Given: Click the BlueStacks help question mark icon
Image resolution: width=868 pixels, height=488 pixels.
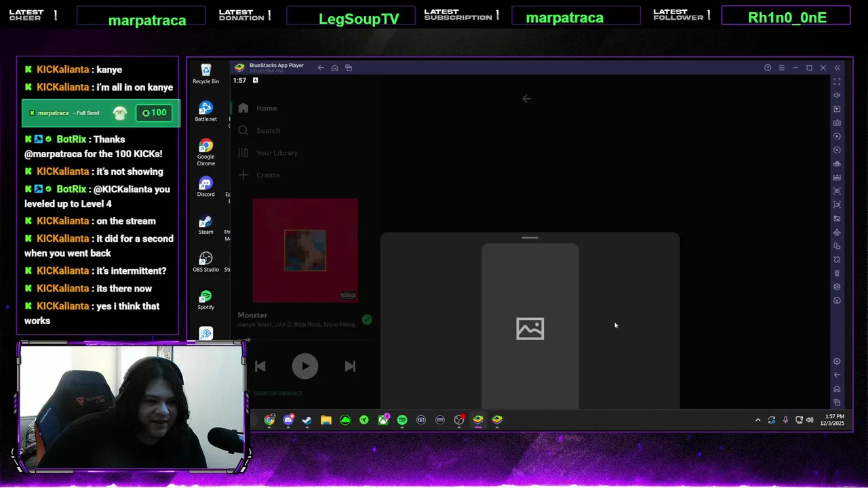Looking at the screenshot, I should [768, 68].
